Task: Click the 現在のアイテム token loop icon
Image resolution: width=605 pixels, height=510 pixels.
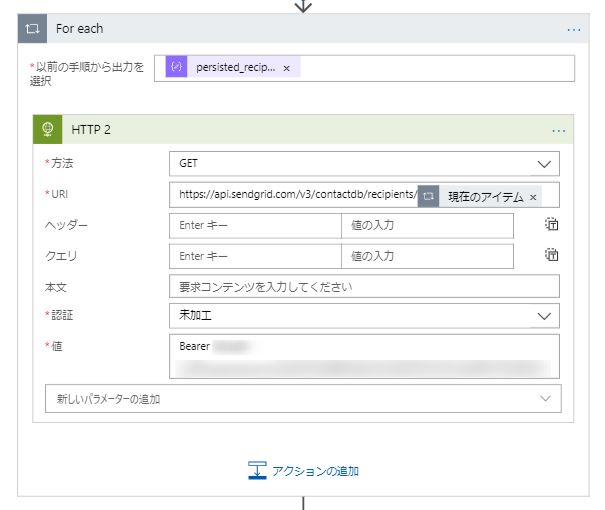Action: click(428, 196)
